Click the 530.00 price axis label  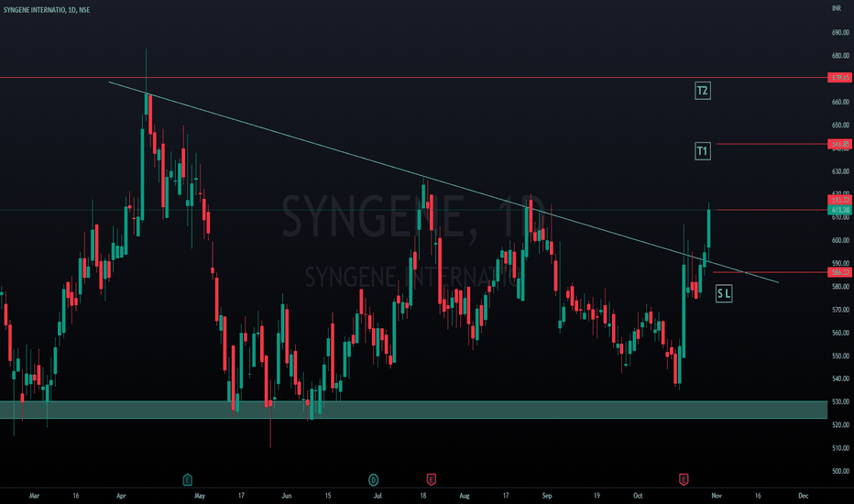[x=840, y=401]
